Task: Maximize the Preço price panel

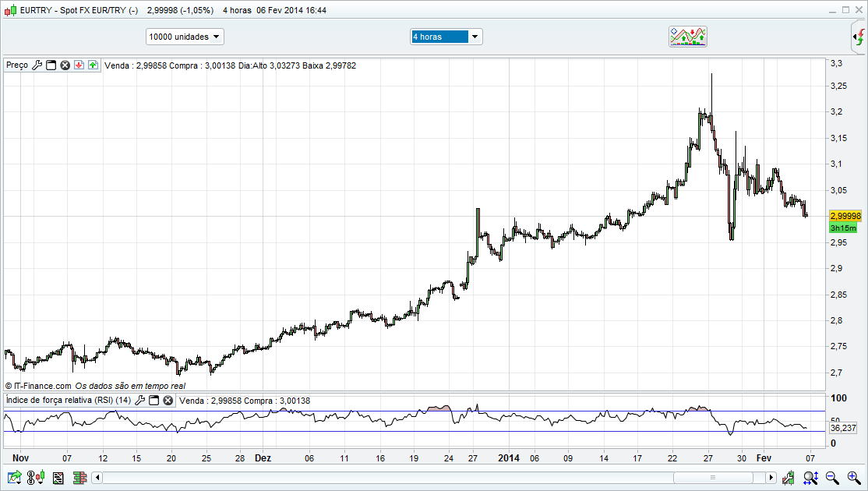Action: click(51, 65)
